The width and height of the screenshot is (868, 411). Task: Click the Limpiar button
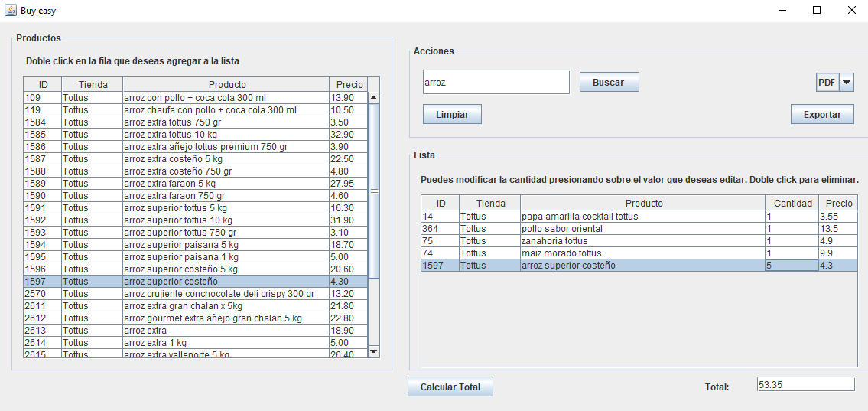click(x=452, y=114)
